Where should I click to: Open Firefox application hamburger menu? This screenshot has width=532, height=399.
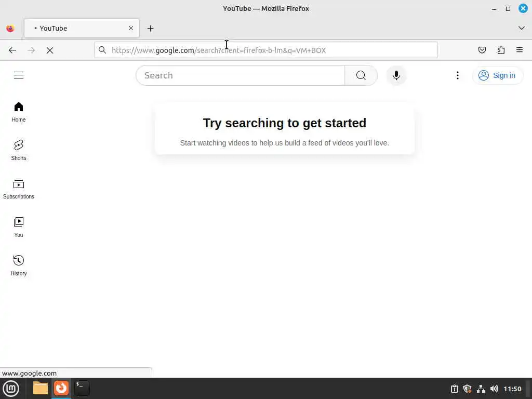(520, 50)
